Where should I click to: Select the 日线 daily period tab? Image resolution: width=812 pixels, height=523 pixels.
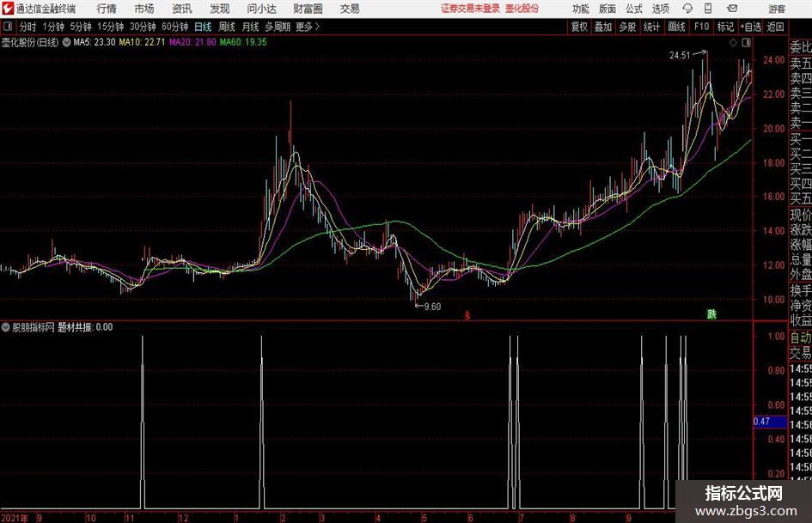point(203,27)
